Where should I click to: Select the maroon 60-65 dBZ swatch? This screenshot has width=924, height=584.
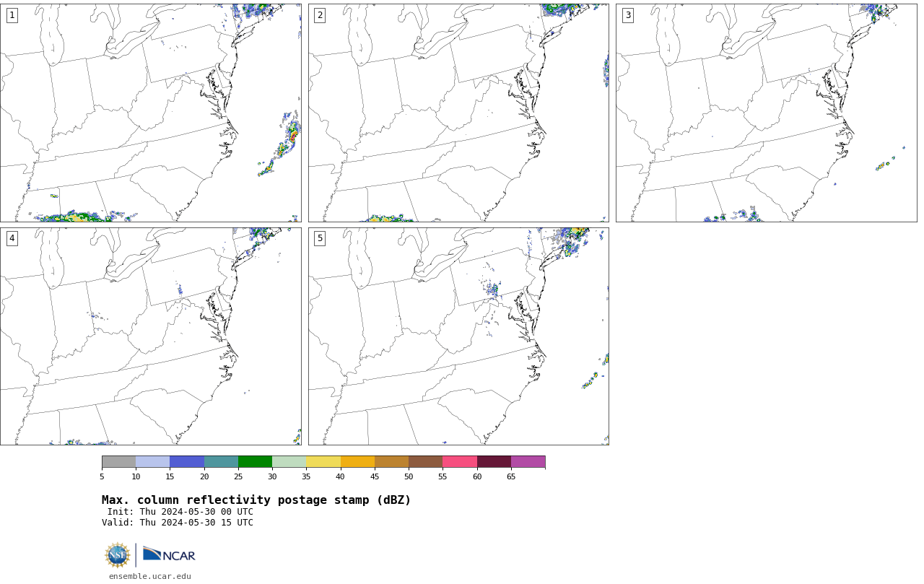(494, 462)
